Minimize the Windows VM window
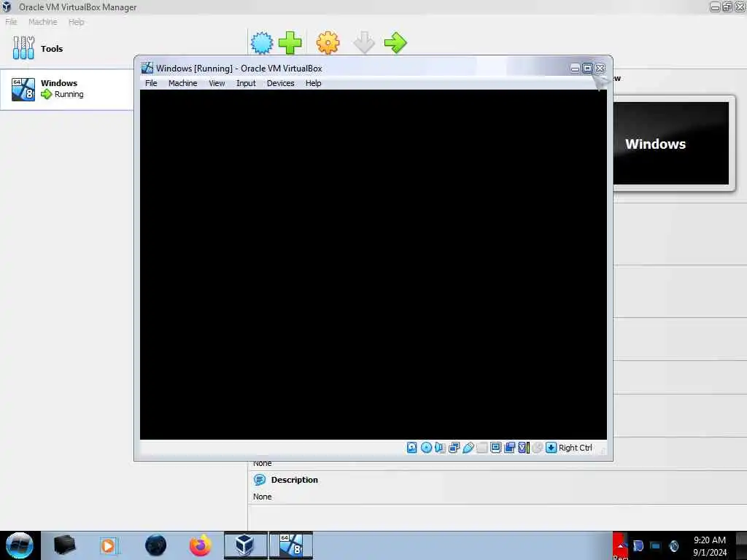The width and height of the screenshot is (747, 560). 575,69
